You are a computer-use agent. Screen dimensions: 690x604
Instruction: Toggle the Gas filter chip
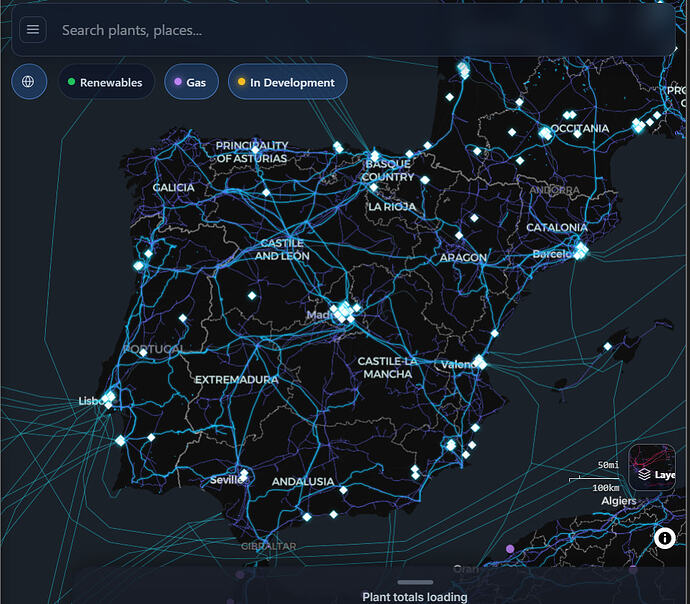pos(188,82)
